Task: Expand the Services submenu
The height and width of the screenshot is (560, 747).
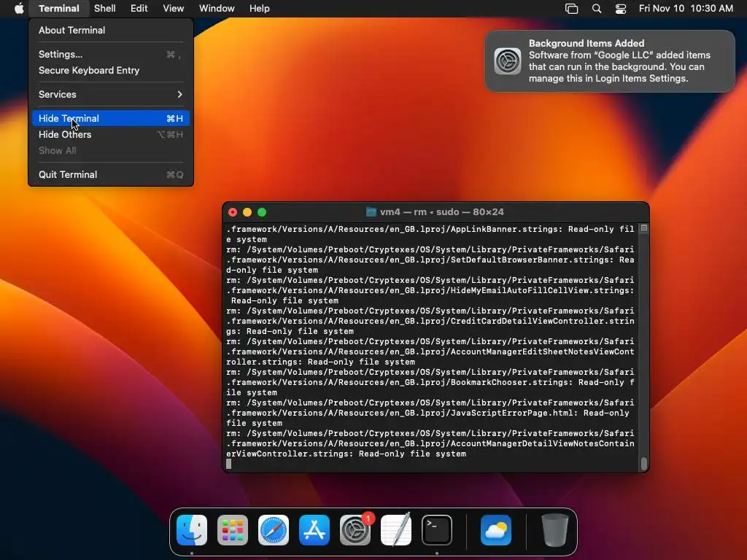Action: pyautogui.click(x=111, y=94)
